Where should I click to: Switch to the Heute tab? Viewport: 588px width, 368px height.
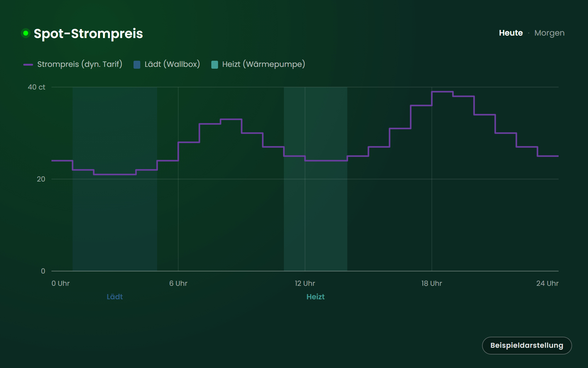pyautogui.click(x=511, y=33)
